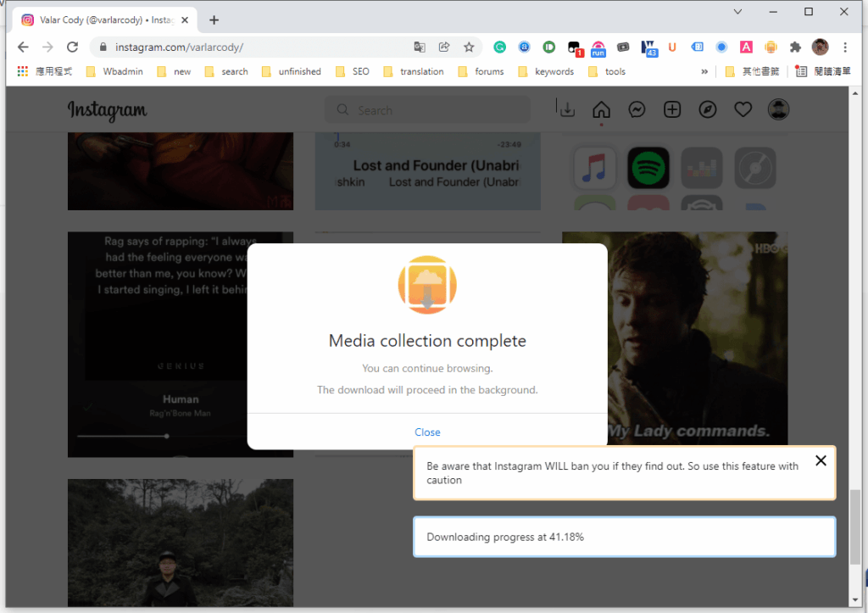Go back in browser
The height and width of the screenshot is (613, 868).
23,47
